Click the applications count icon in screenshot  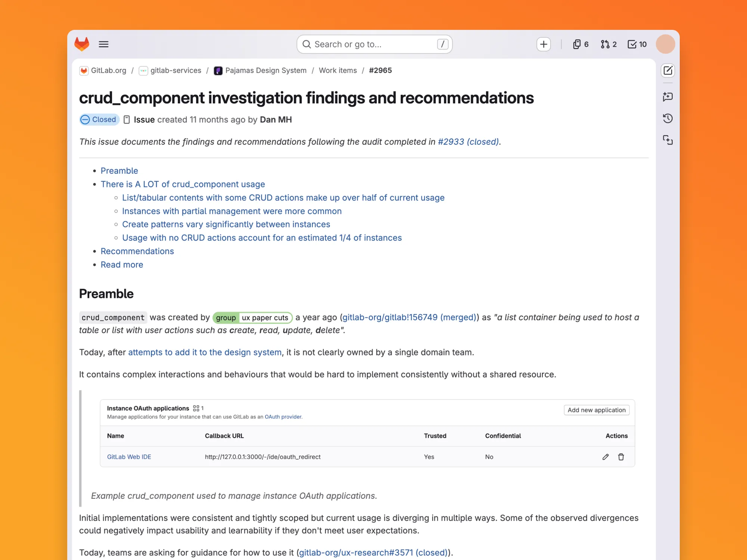[x=196, y=408]
